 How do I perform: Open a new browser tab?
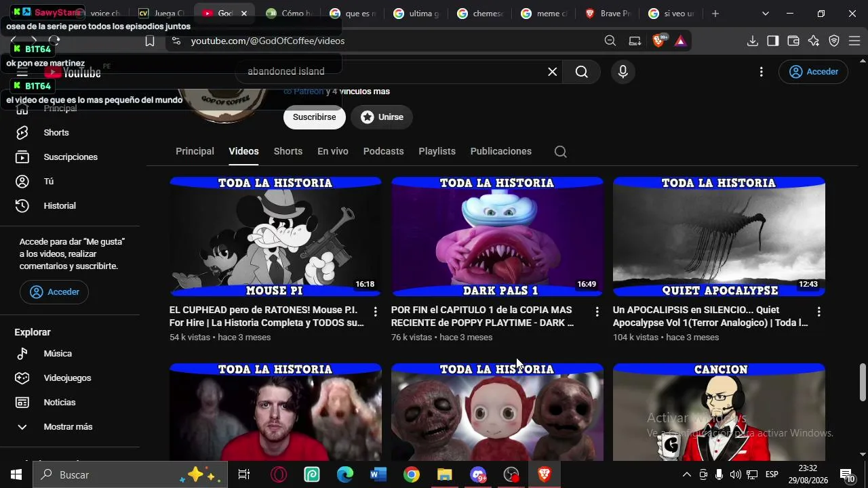[x=715, y=14]
